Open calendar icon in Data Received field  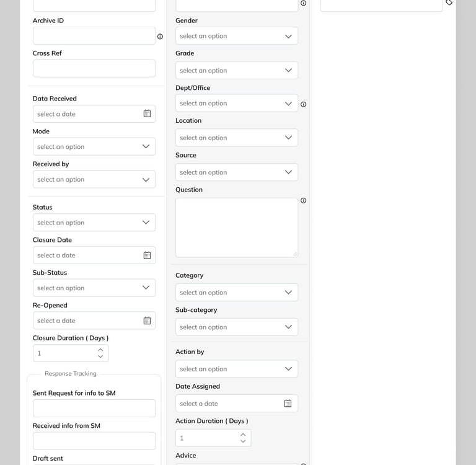pos(147,114)
